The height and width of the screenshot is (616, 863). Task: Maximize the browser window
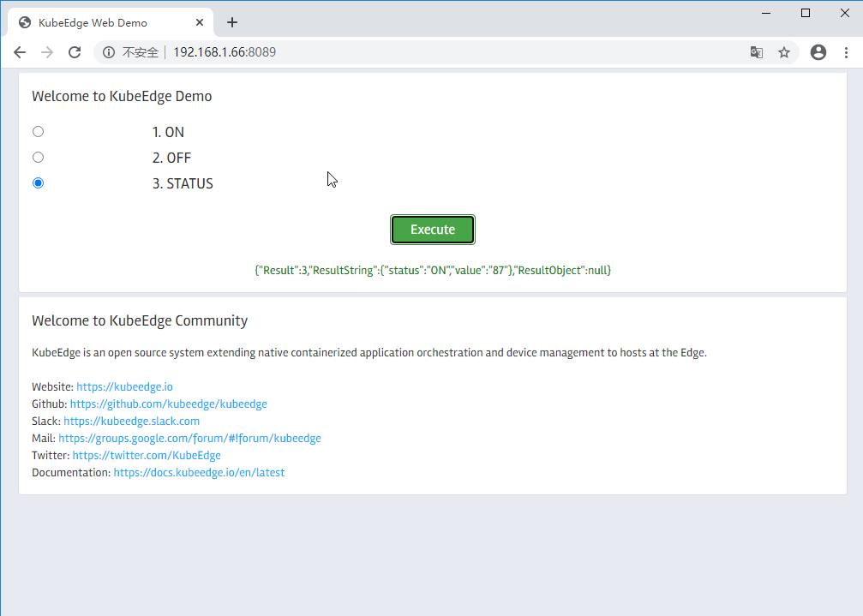click(806, 13)
